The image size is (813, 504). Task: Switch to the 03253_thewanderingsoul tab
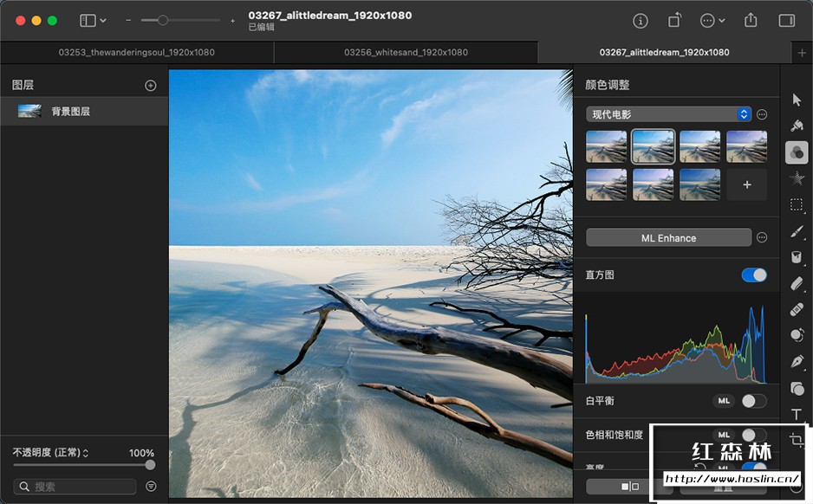[136, 52]
